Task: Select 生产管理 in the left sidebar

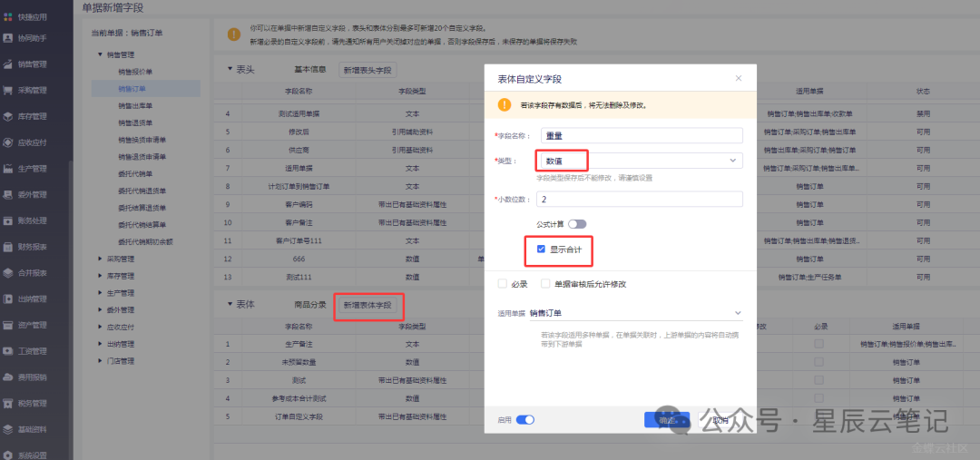Action: [x=32, y=169]
